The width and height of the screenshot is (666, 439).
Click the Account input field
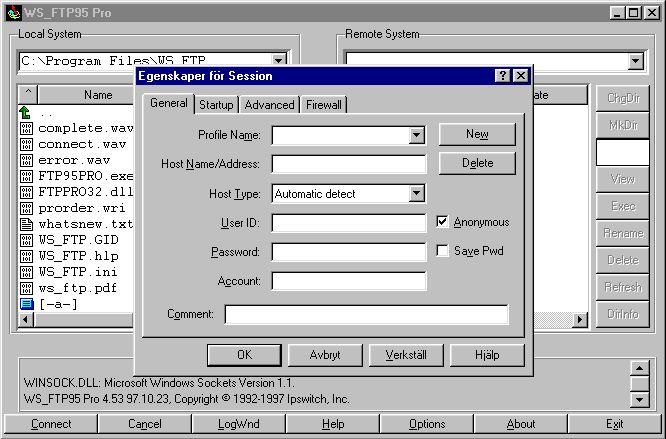349,281
